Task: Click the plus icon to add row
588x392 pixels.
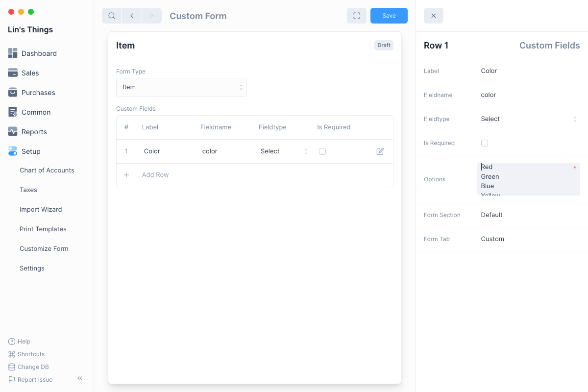Action: pos(126,175)
